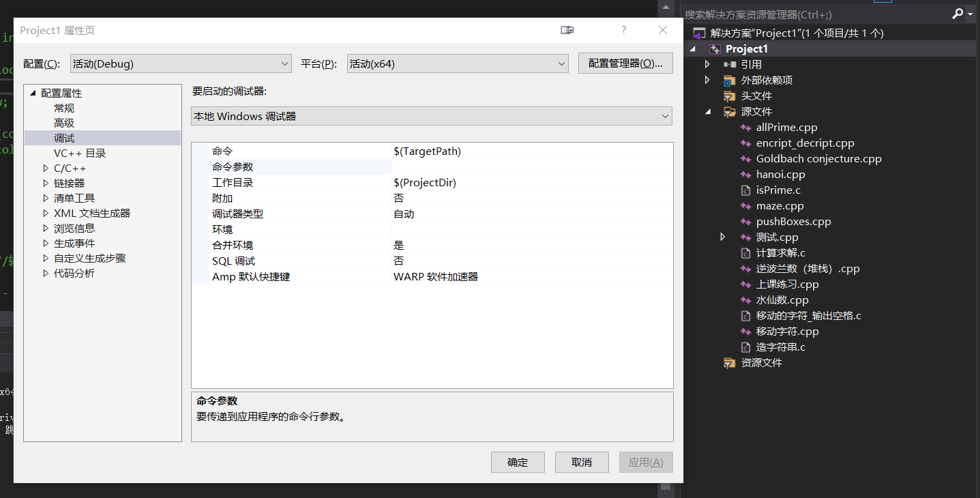Collapse the 源文件 folder node

(x=707, y=112)
